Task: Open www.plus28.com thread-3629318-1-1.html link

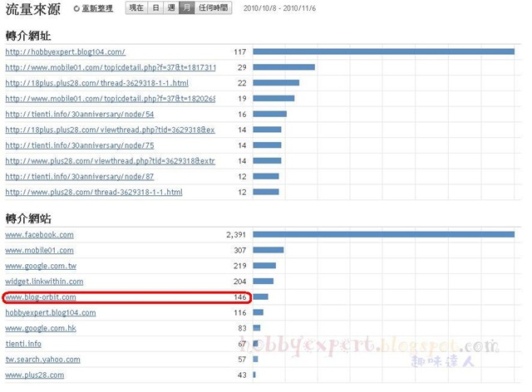Action: pos(94,193)
